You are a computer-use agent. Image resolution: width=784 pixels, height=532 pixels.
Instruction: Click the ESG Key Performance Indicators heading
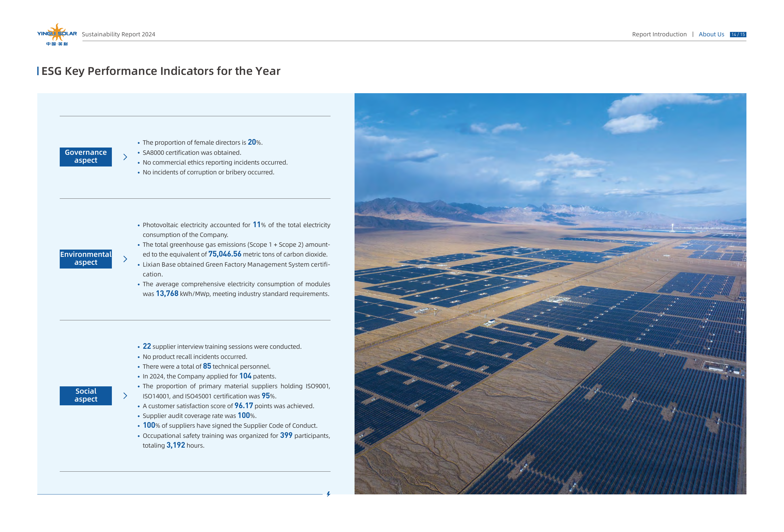coord(161,71)
